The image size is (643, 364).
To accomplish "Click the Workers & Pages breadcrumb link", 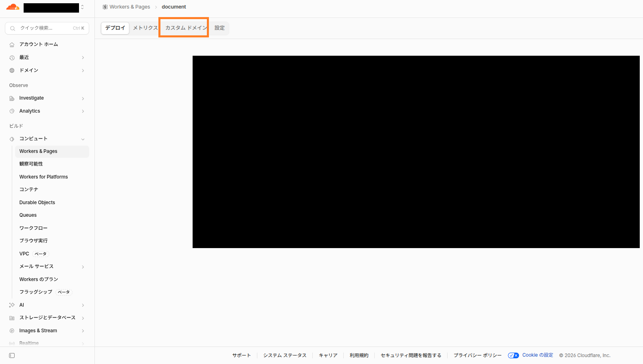I will pyautogui.click(x=129, y=7).
